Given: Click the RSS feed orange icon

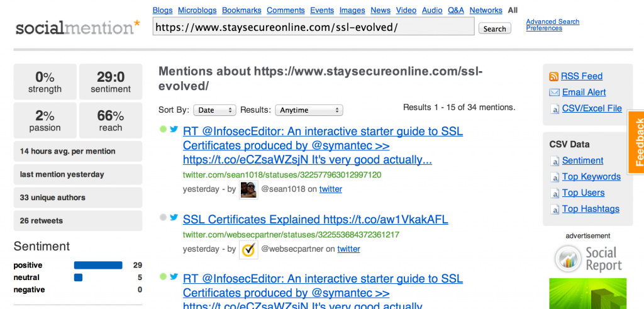Looking at the screenshot, I should coord(554,76).
